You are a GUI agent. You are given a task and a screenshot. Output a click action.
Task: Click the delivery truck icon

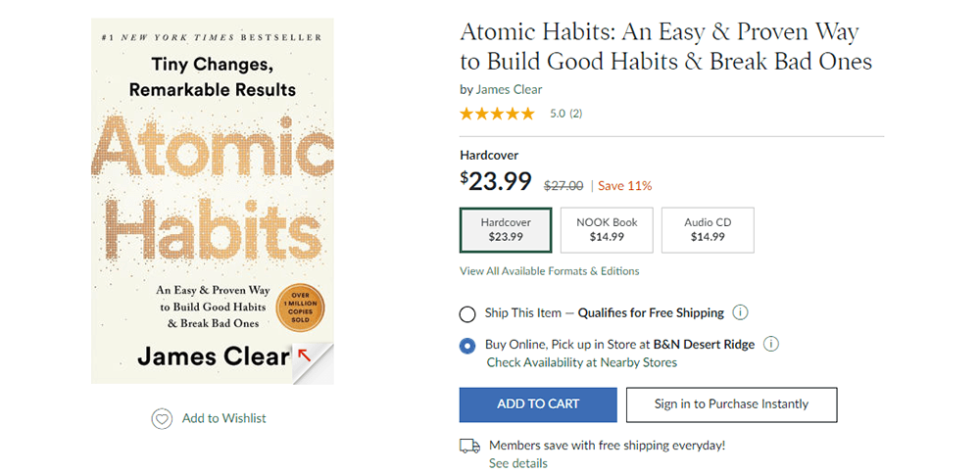470,446
